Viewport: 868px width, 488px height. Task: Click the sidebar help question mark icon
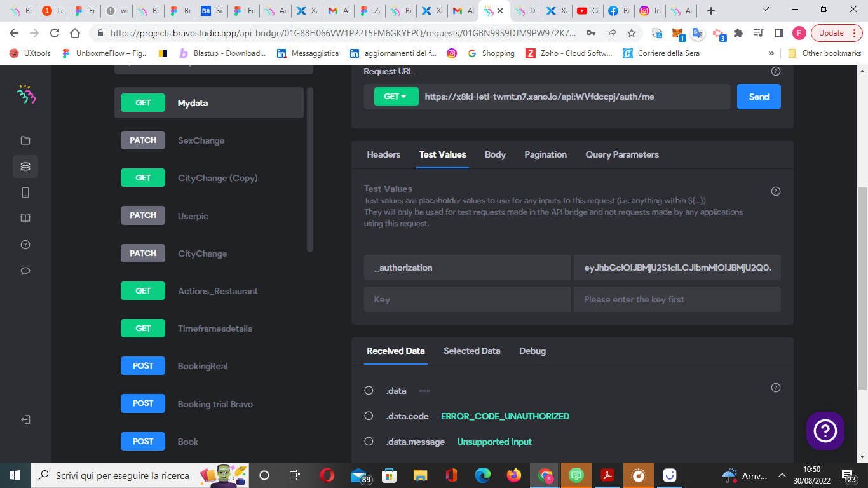click(25, 245)
